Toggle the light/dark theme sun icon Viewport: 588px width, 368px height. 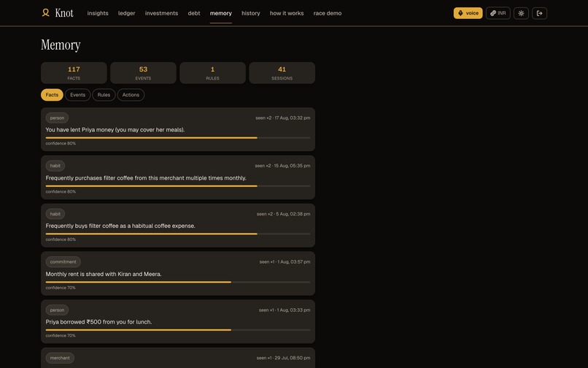[x=522, y=13]
